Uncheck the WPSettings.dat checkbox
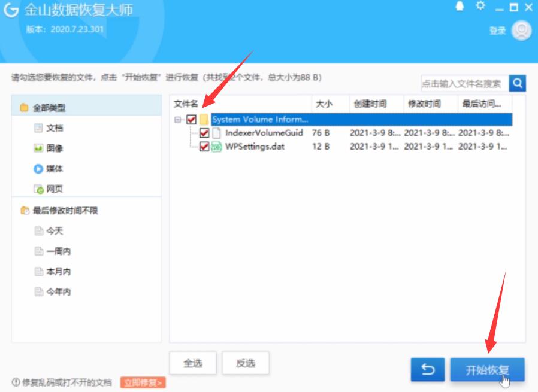This screenshot has height=392, width=538. 204,147
